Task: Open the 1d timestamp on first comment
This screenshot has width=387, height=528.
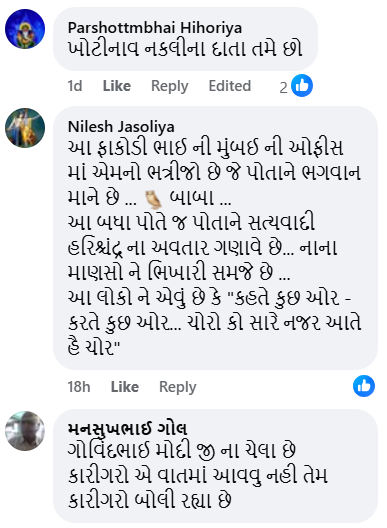Action: coord(75,86)
